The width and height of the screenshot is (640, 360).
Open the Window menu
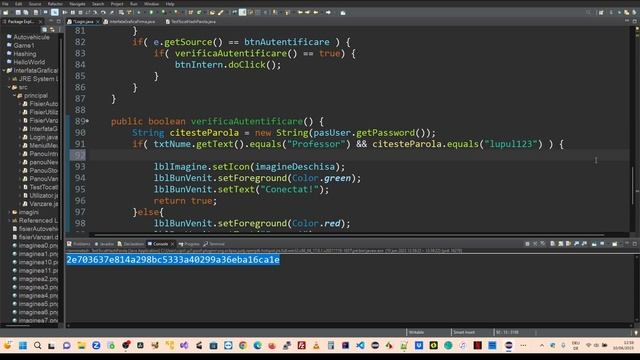[x=151, y=4]
